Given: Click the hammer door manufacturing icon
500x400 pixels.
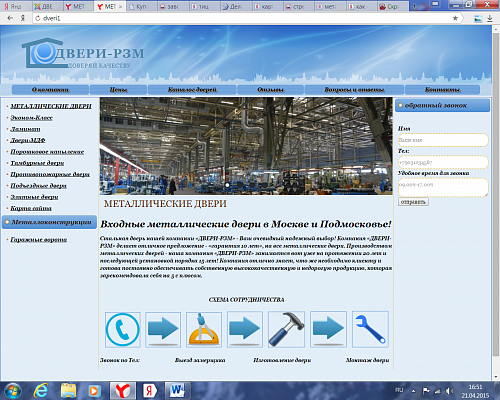Looking at the screenshot, I should [286, 330].
